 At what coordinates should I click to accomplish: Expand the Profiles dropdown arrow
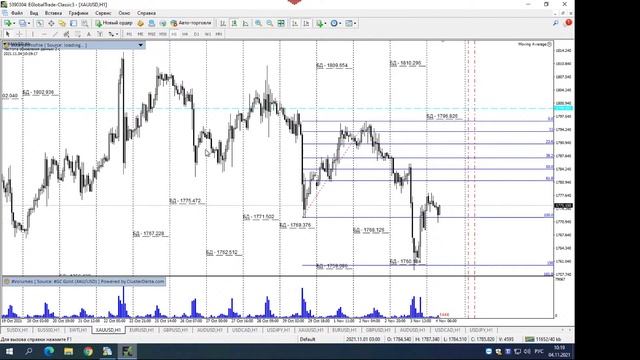29,23
